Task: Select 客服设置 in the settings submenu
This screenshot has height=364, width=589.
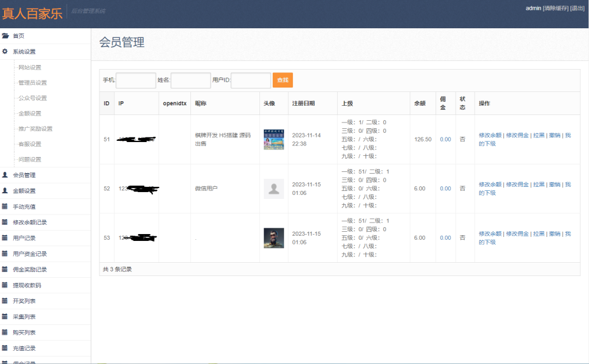Action: [x=30, y=144]
